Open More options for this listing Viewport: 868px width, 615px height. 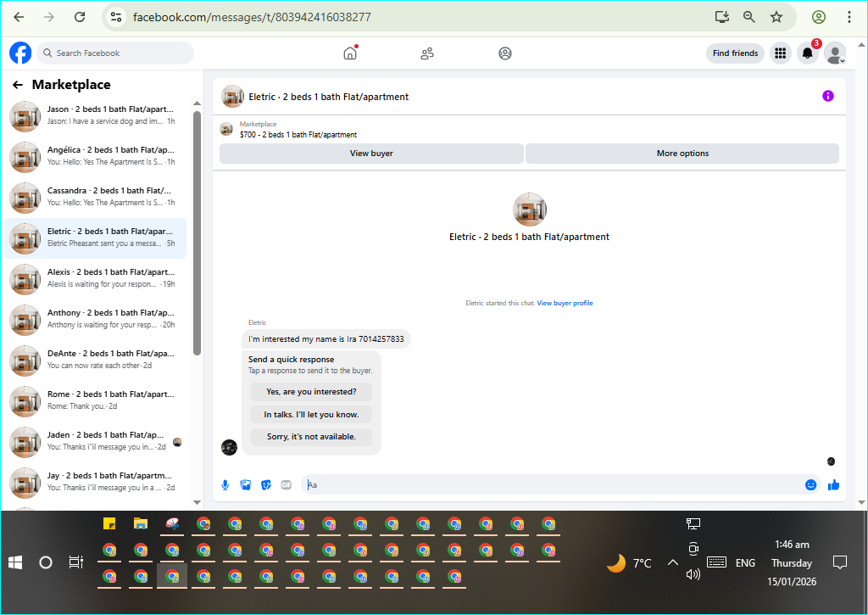point(682,154)
